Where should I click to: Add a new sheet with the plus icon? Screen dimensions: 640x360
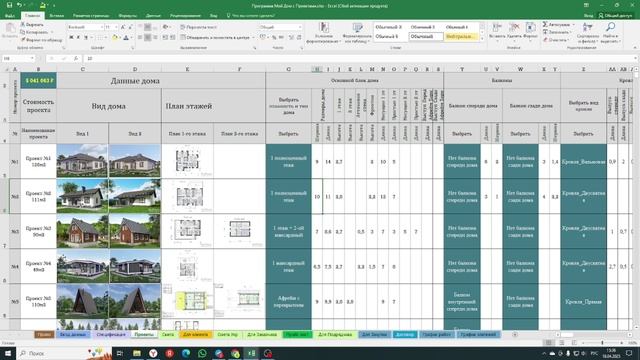click(x=515, y=335)
